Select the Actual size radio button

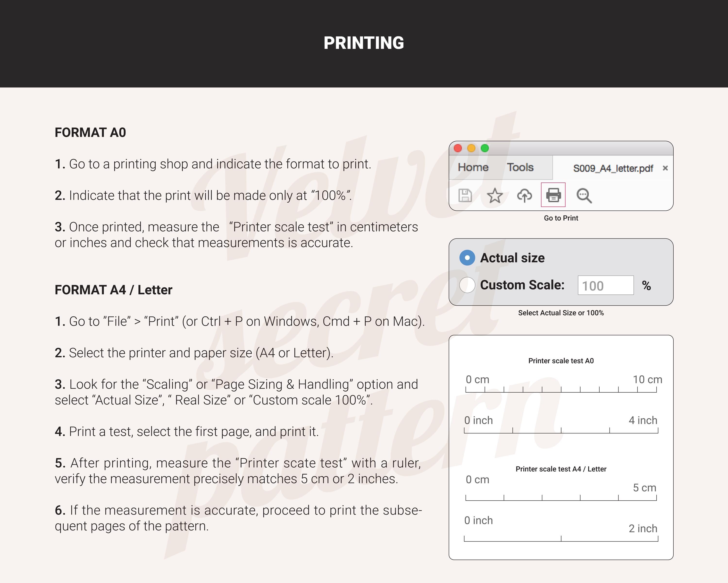point(467,258)
